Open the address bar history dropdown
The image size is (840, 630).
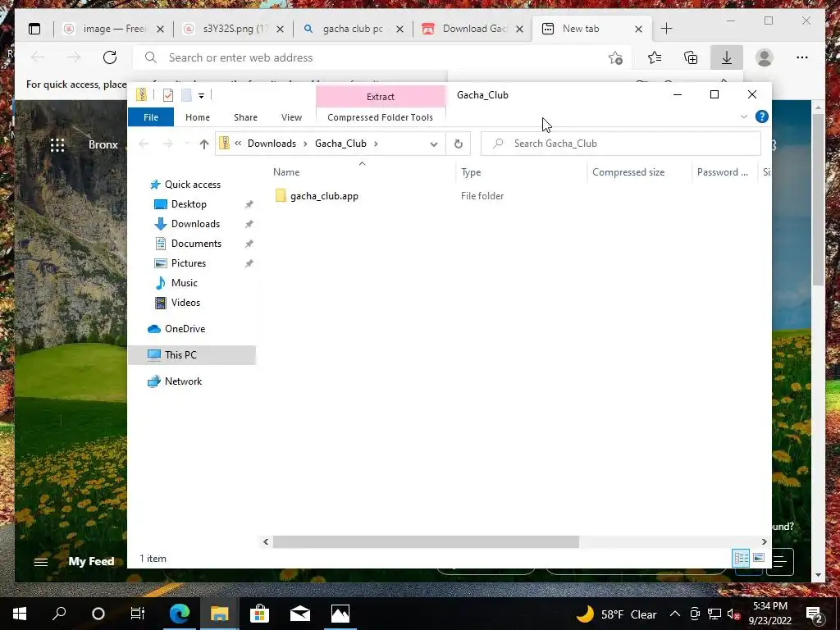coord(434,144)
